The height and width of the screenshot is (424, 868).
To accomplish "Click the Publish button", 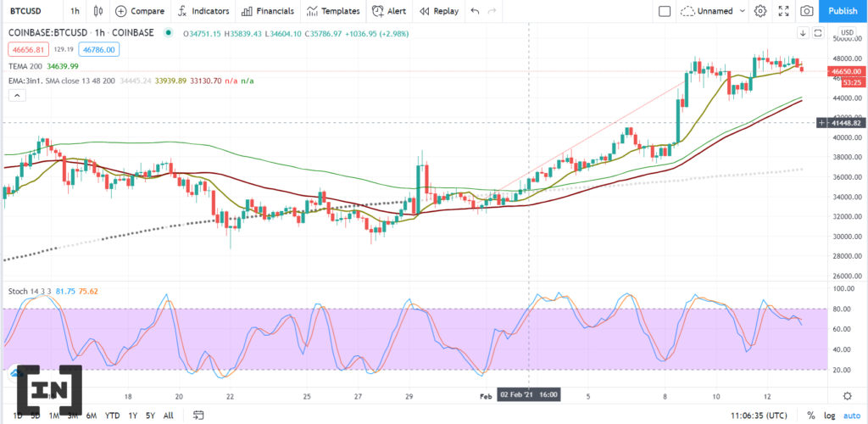I will tap(843, 11).
